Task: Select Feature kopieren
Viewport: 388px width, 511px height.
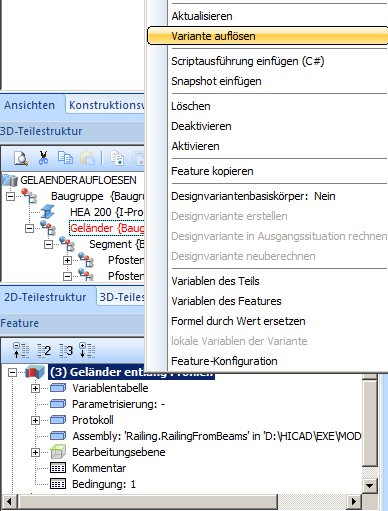Action: (x=212, y=171)
